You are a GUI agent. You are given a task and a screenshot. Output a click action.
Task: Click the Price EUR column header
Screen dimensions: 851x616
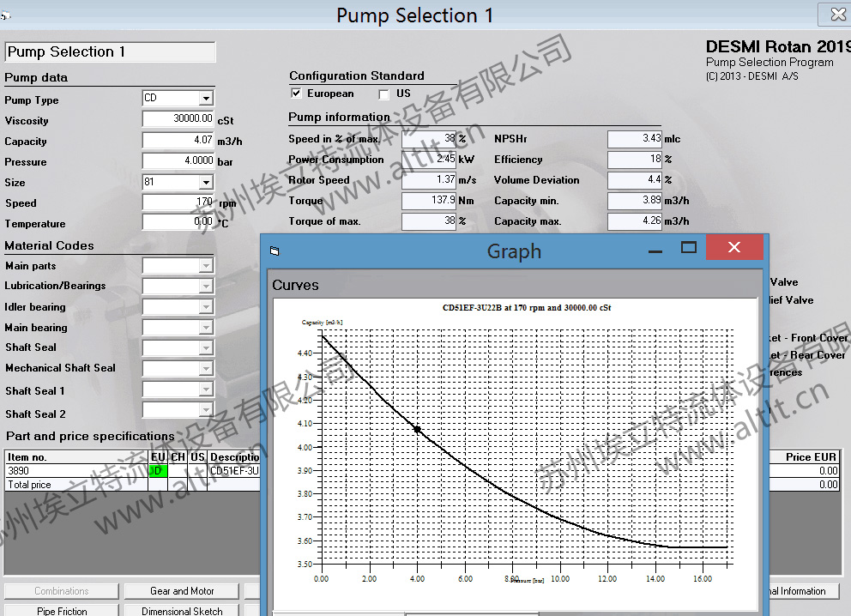coord(805,457)
